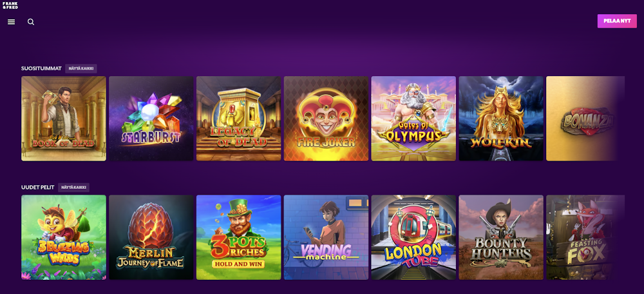Open Merlin Journey of Flame
The image size is (644, 294).
coord(151,237)
